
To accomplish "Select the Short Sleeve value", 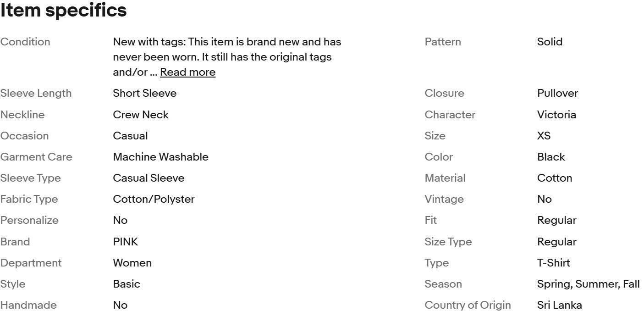I will pos(144,93).
